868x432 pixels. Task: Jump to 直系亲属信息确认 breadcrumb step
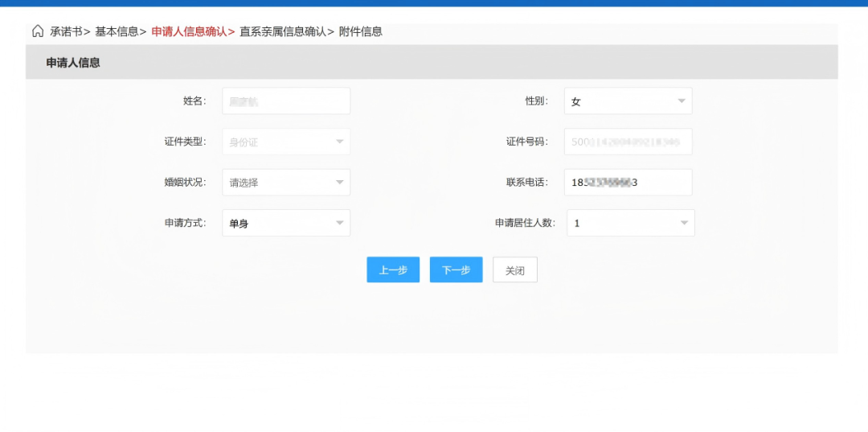pos(283,31)
